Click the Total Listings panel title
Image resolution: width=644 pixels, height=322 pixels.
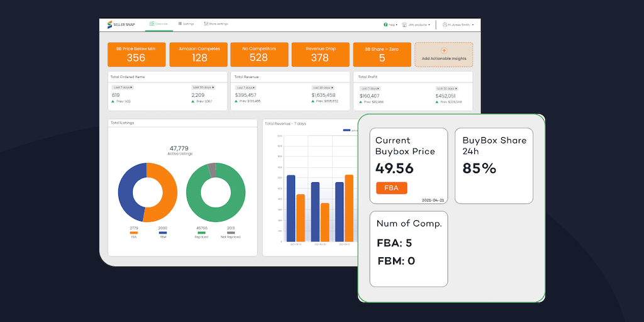click(122, 123)
